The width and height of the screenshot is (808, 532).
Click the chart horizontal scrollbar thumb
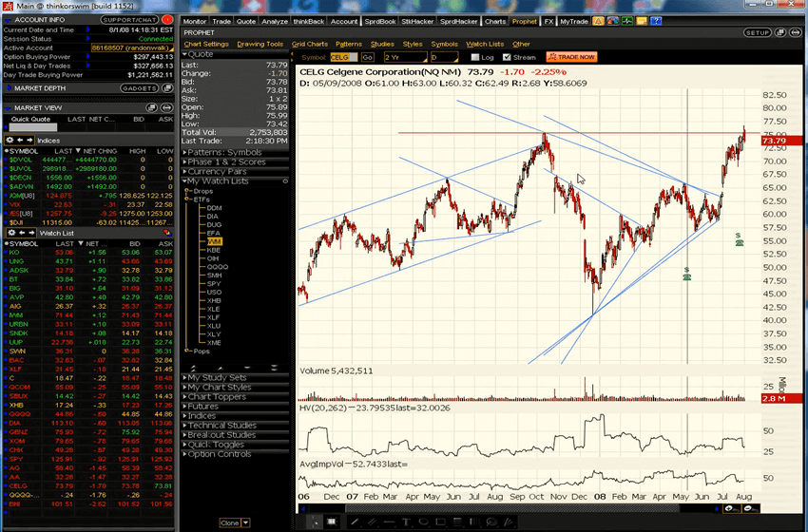[512, 508]
